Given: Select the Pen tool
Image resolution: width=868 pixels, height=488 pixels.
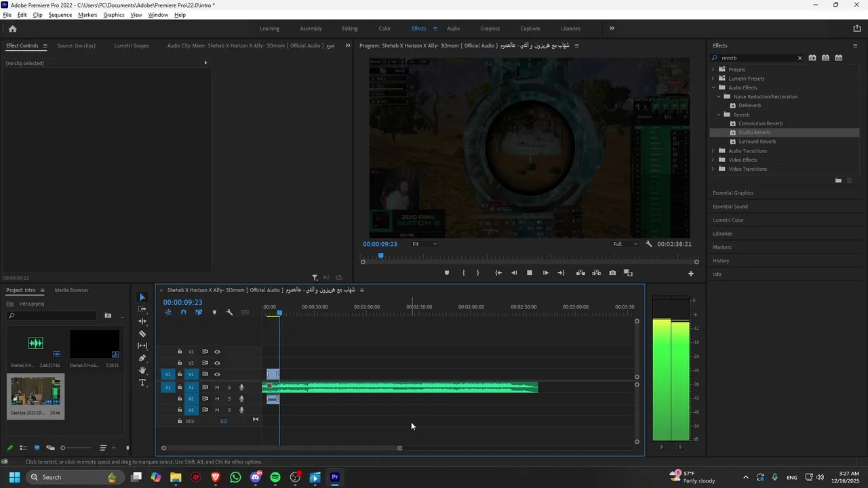Looking at the screenshot, I should pyautogui.click(x=142, y=358).
